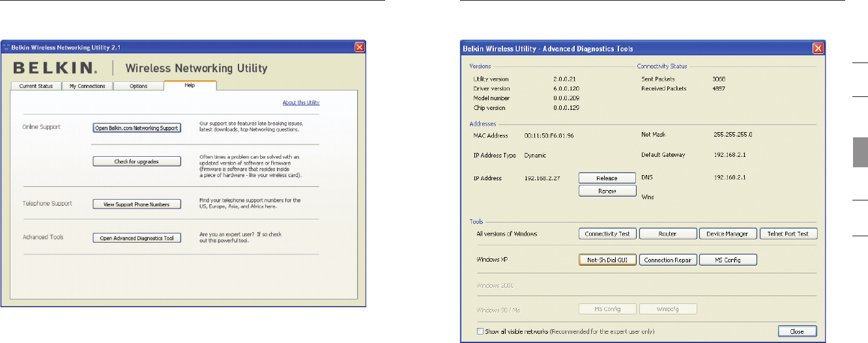This screenshot has width=868, height=343.
Task: Click the Online Support section label
Action: [41, 127]
